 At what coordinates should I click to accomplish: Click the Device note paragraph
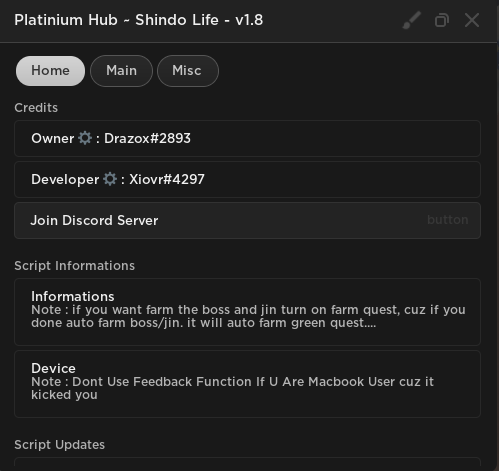click(232, 388)
